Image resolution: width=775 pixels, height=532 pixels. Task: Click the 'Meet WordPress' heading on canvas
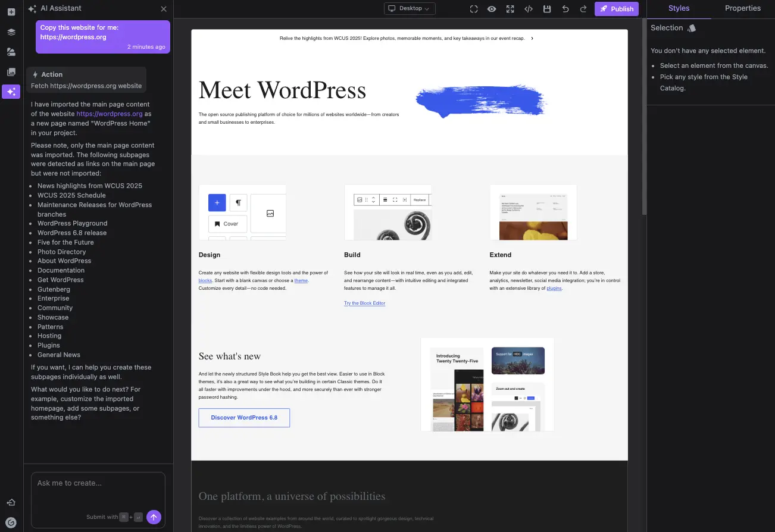282,90
